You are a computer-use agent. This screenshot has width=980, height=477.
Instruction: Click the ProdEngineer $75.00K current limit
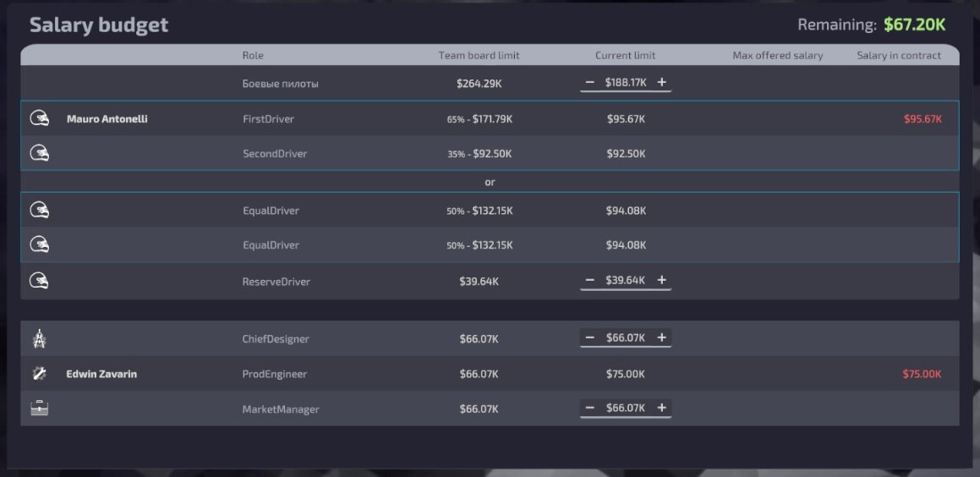626,374
